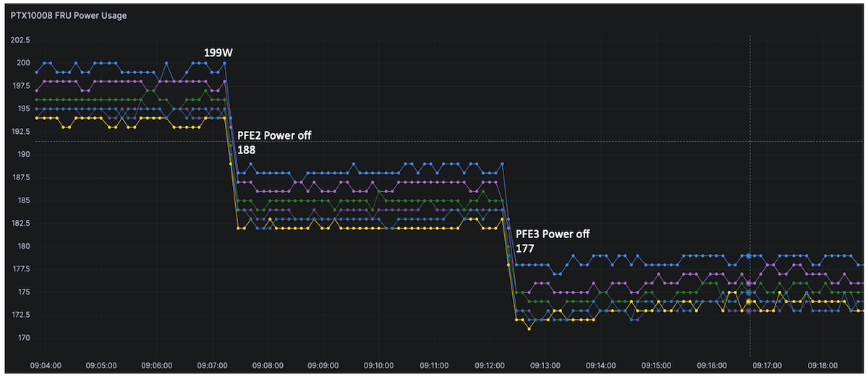Click the 09:18:00 time axis label
The height and width of the screenshot is (377, 868).
(823, 366)
